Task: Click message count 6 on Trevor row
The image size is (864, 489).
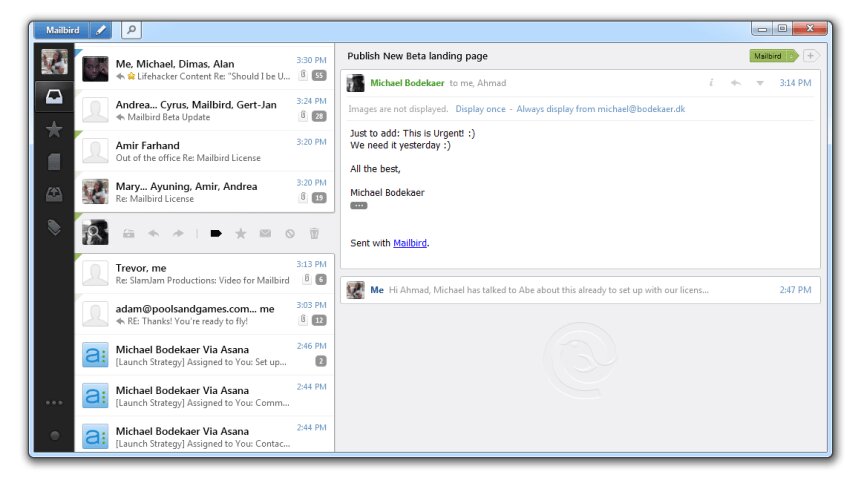Action: (321, 280)
